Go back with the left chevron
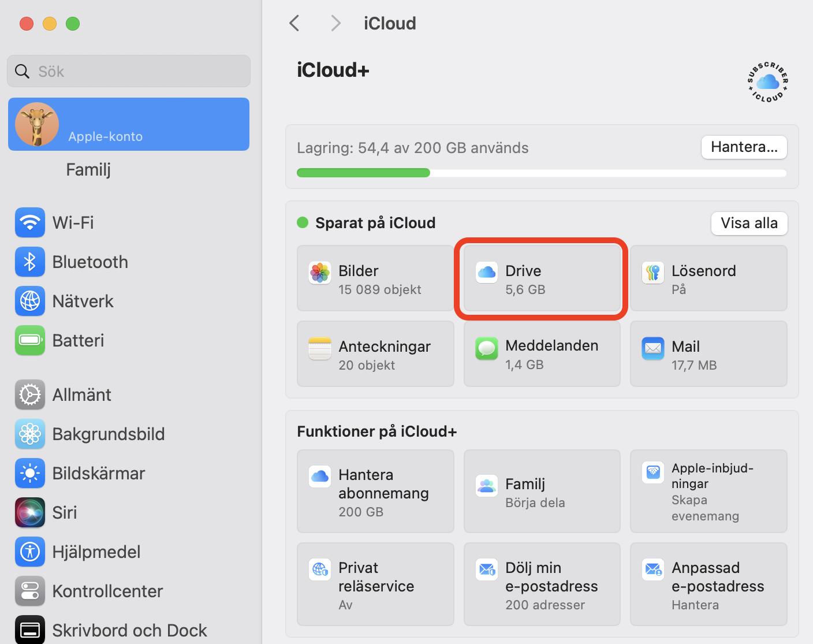The width and height of the screenshot is (813, 644). [294, 23]
